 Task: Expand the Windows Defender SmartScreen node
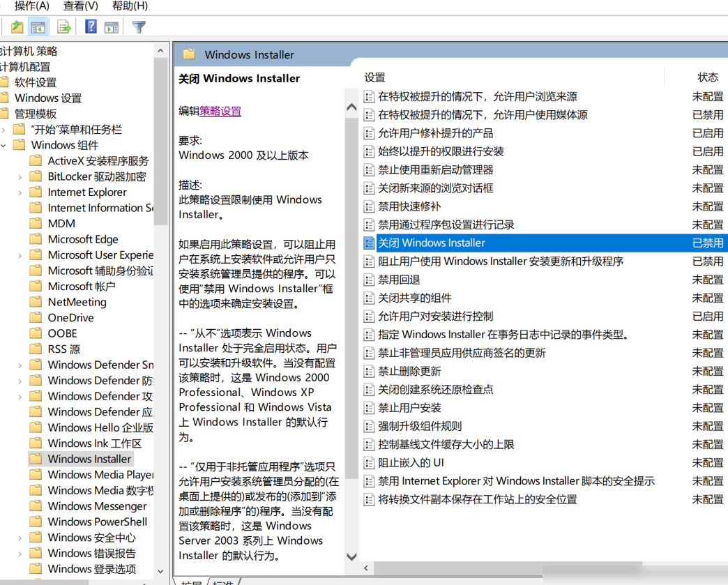pyautogui.click(x=20, y=365)
